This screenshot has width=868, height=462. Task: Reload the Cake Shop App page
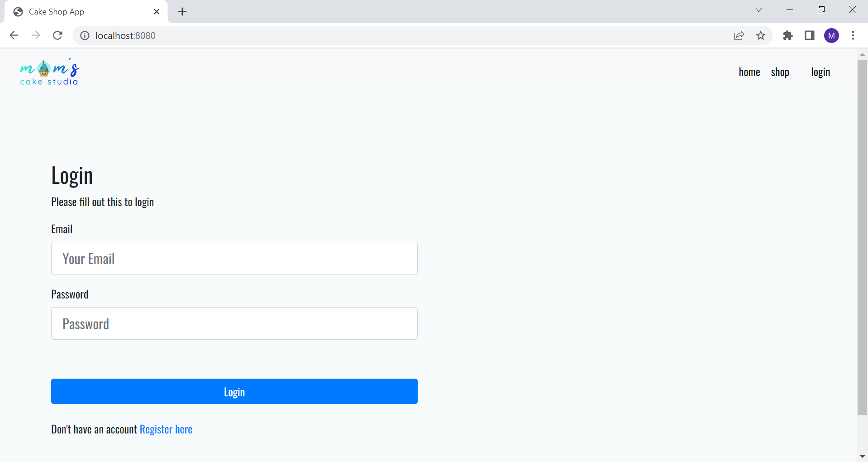[57, 35]
